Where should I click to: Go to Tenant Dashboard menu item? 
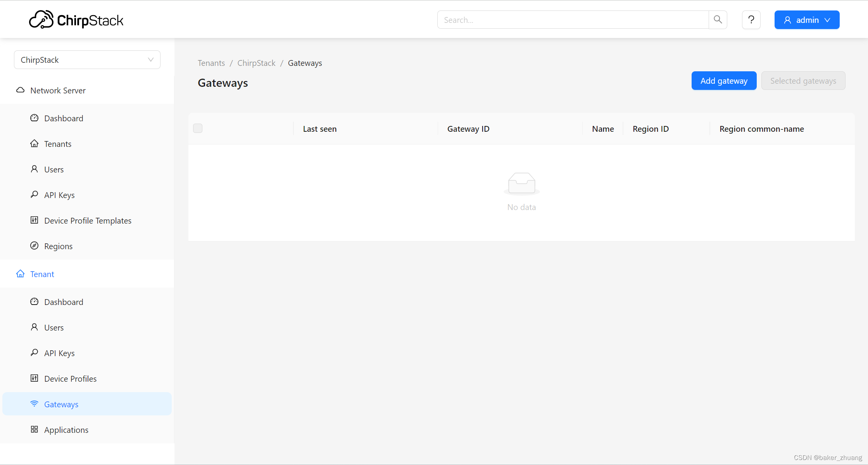pos(64,302)
